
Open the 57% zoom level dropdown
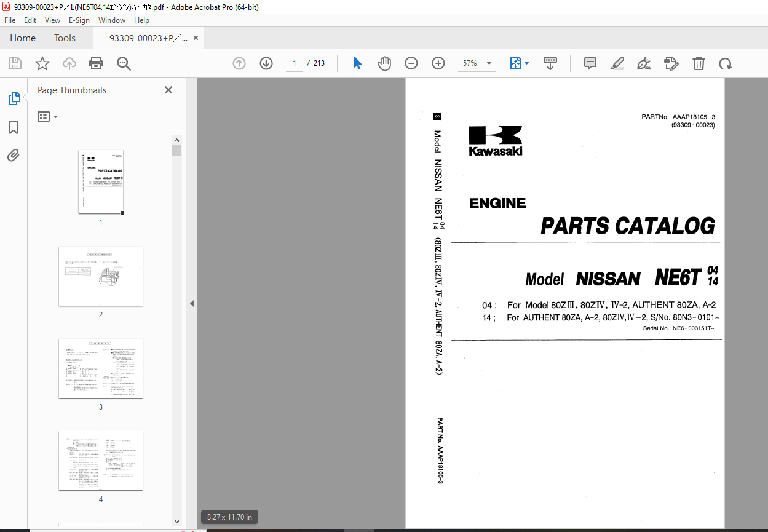point(489,63)
